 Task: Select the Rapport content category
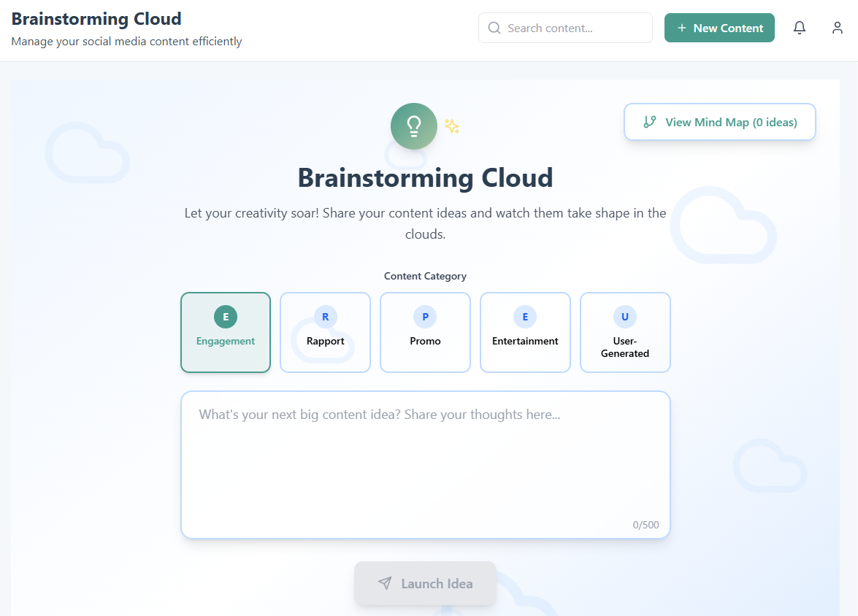coord(325,332)
